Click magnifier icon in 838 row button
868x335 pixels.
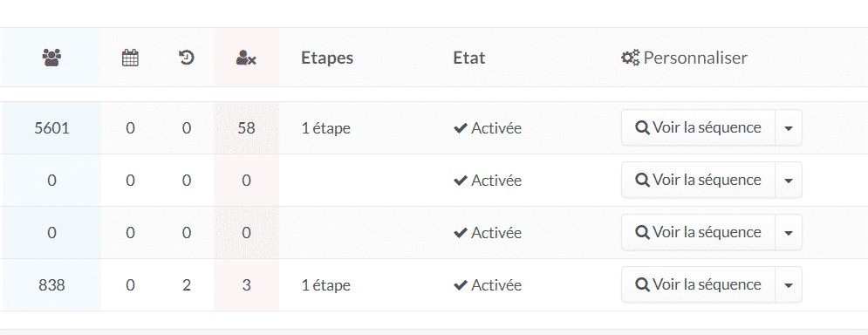[642, 284]
